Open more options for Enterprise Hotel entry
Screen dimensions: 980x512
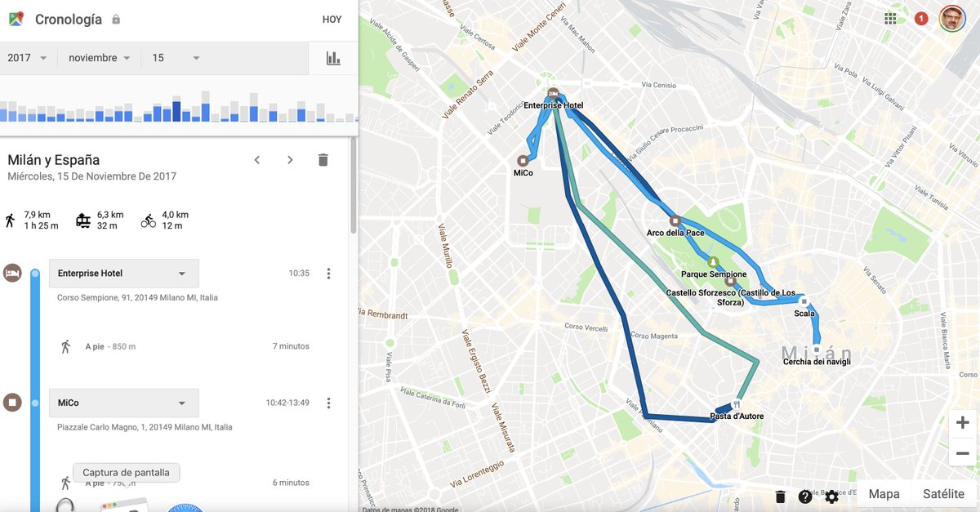pyautogui.click(x=328, y=274)
